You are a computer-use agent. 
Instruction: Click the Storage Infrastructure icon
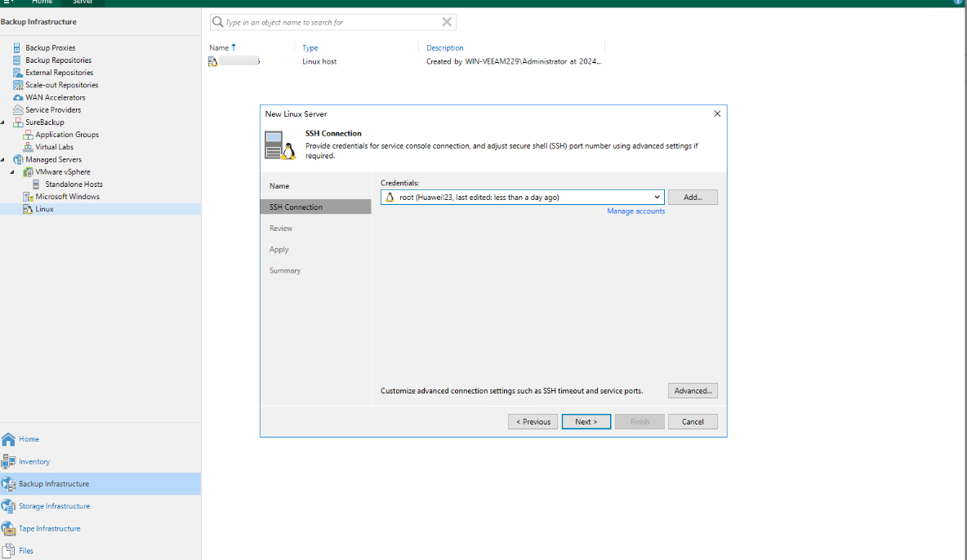(8, 506)
